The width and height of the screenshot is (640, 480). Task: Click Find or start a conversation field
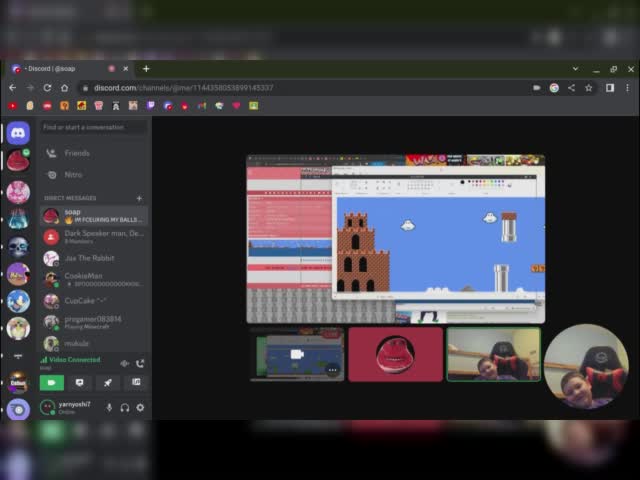94,127
